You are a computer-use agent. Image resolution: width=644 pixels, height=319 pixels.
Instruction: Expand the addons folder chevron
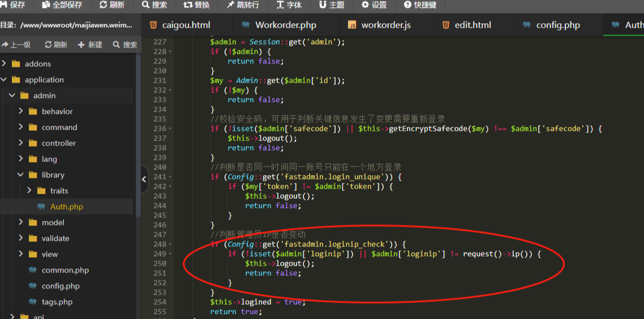4,63
